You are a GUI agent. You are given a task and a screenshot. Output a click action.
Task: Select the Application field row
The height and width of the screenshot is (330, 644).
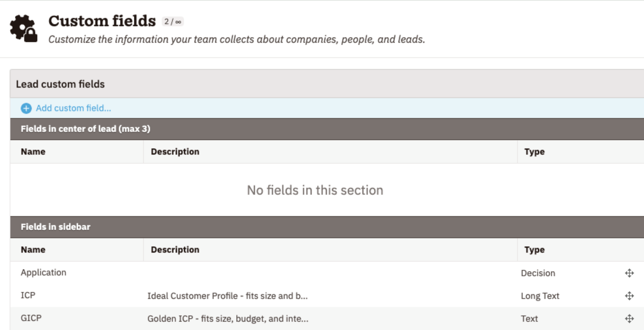pos(44,273)
